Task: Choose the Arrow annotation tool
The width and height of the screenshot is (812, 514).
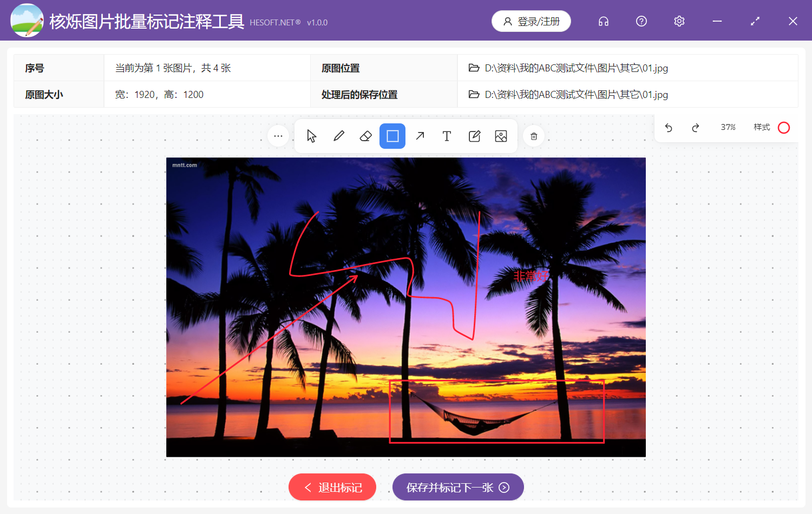Action: [x=420, y=136]
